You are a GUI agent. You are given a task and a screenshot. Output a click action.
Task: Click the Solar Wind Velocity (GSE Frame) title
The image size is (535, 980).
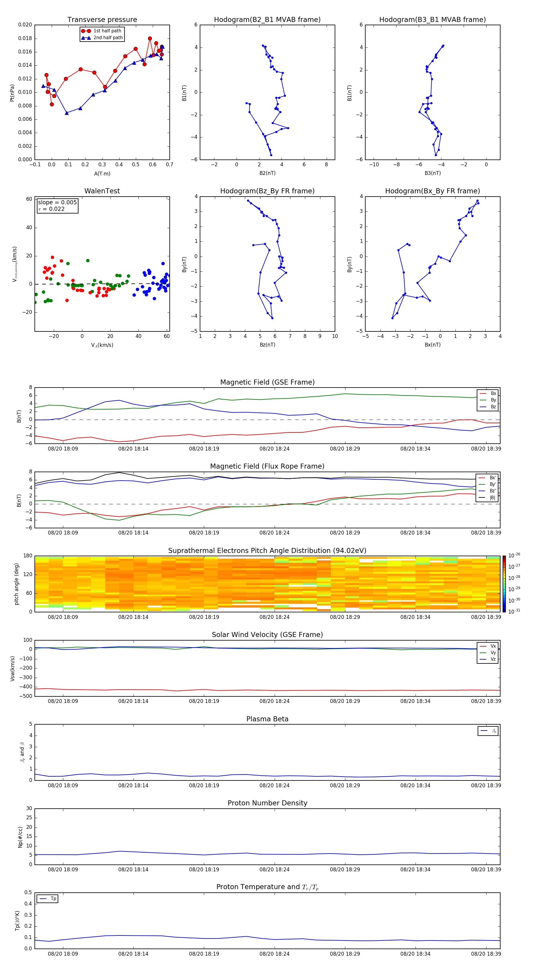(267, 635)
